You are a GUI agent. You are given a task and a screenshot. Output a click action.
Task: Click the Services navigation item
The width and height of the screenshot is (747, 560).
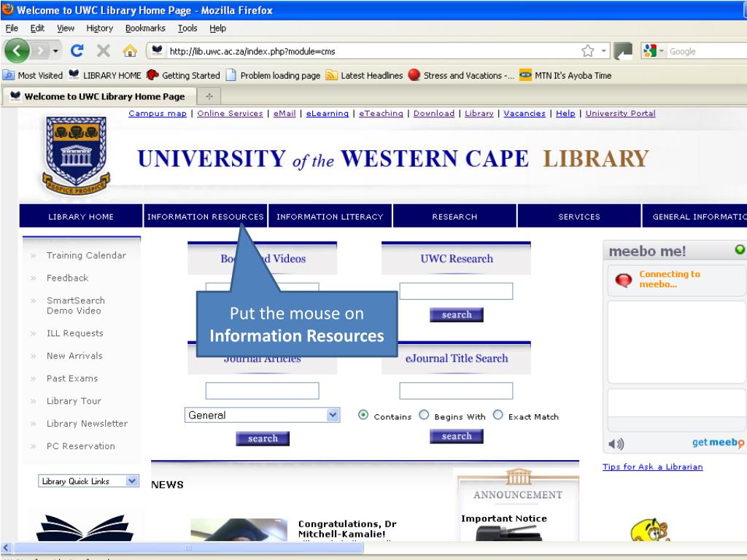[578, 216]
